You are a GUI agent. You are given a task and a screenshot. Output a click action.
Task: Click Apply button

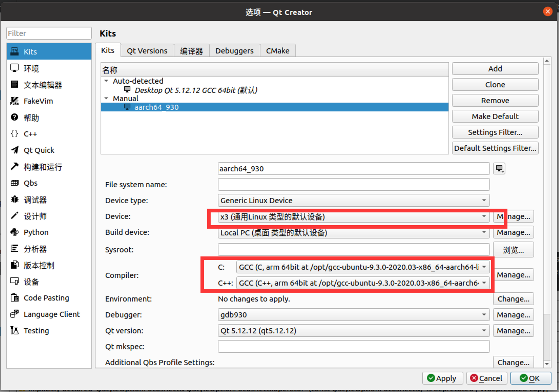[x=442, y=378]
